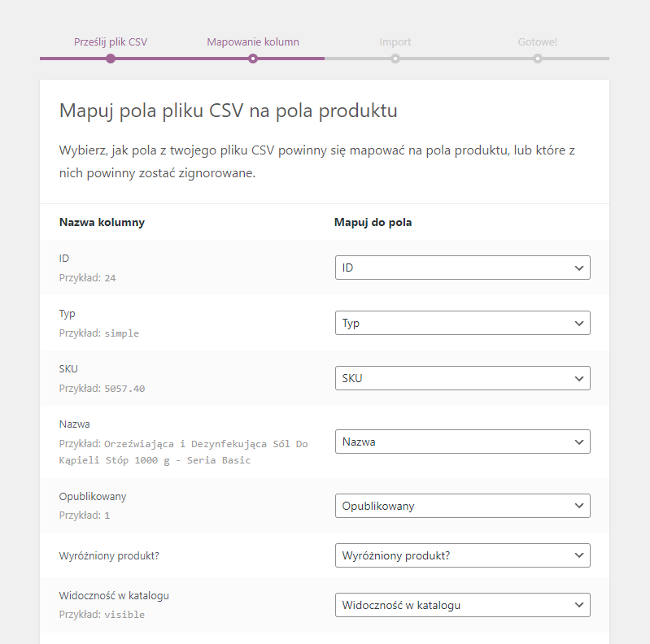
Task: Click the Prześlij plik CSV progress dot
Action: pyautogui.click(x=111, y=59)
